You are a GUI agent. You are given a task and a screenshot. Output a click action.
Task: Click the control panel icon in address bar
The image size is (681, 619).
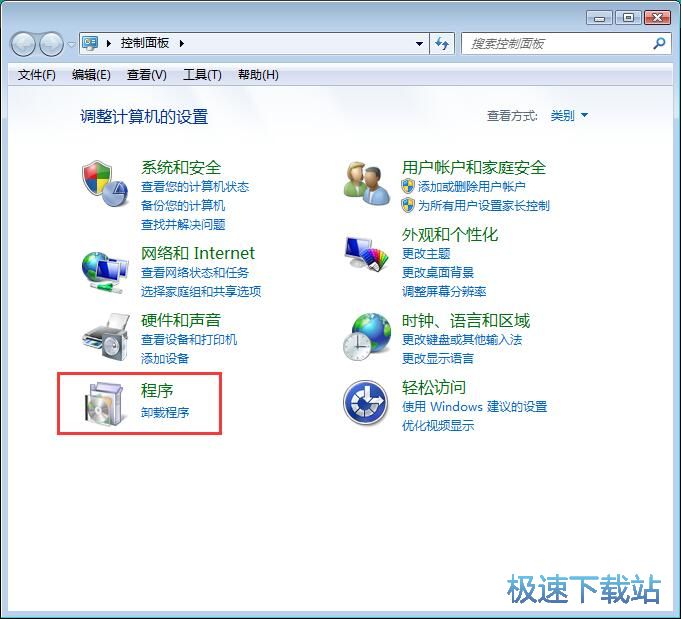(90, 43)
